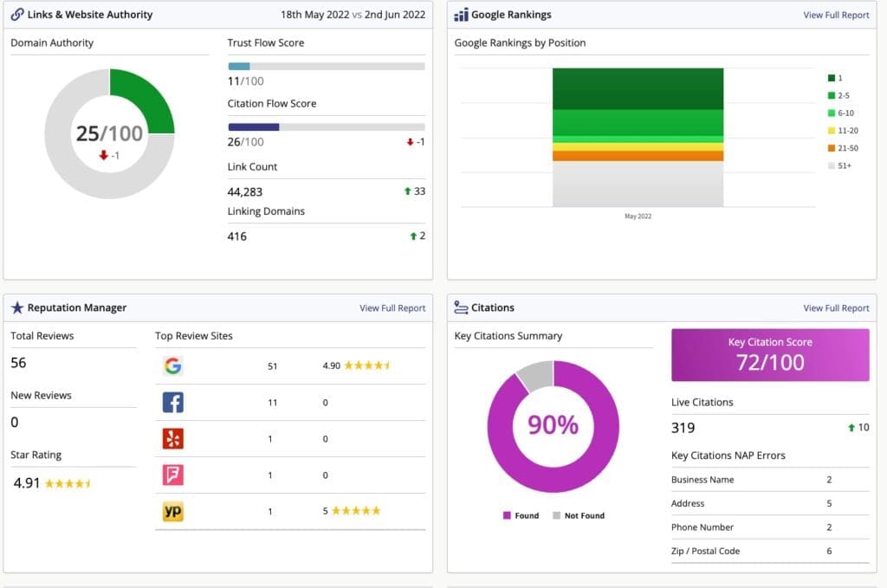Click the May 2022 axis label

click(638, 216)
